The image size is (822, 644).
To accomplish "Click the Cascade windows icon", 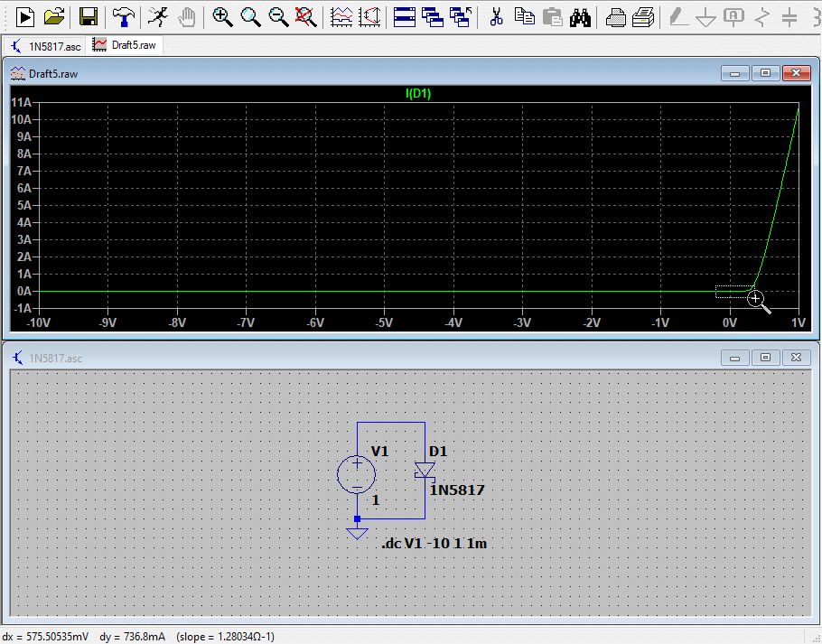I will 433,16.
